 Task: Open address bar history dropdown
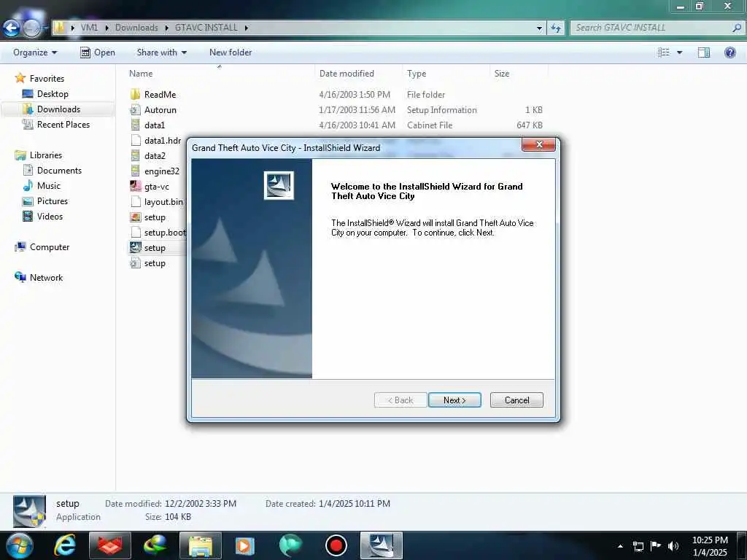tap(539, 28)
